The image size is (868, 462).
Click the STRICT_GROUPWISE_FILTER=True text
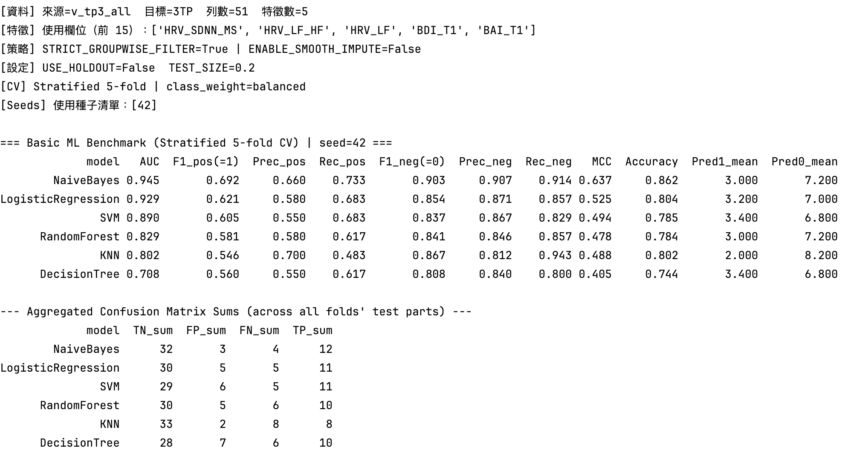[x=135, y=49]
